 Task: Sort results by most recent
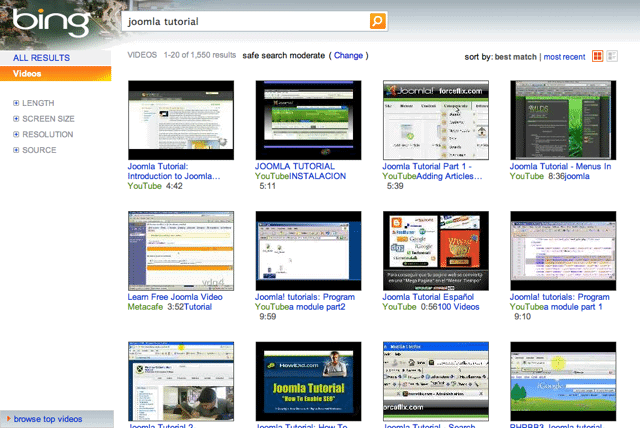point(564,57)
